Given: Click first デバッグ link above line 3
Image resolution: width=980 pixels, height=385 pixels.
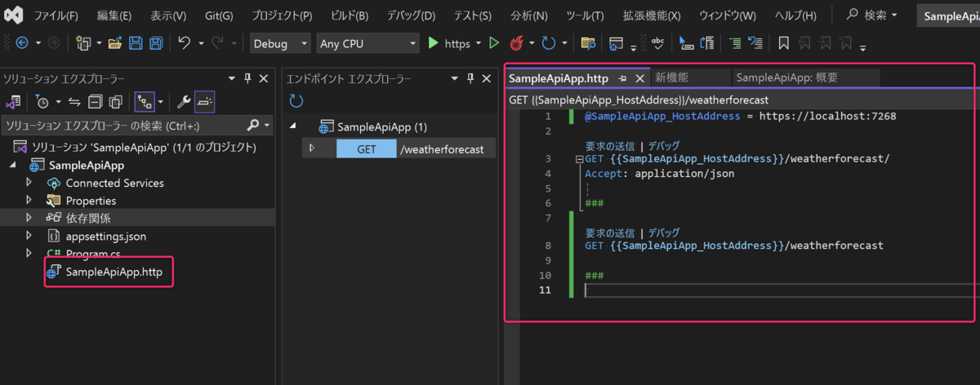Looking at the screenshot, I should tap(663, 146).
